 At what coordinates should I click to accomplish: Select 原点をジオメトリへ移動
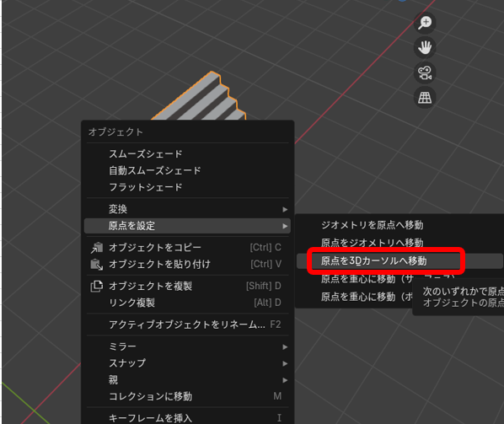(399, 243)
